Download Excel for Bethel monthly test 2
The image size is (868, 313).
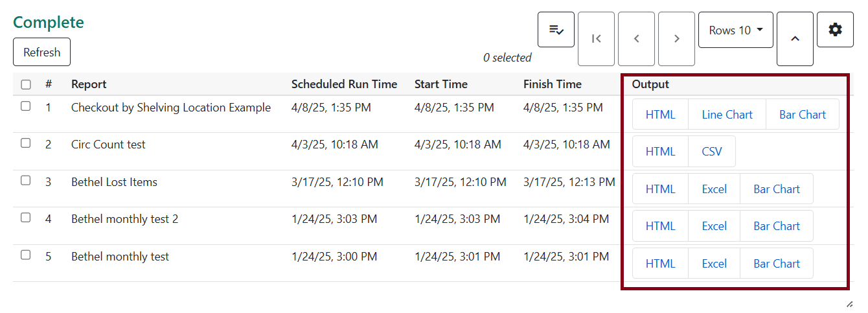tap(714, 226)
